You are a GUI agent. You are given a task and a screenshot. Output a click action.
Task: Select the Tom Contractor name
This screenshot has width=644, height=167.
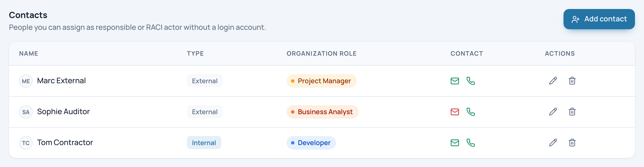tap(65, 143)
